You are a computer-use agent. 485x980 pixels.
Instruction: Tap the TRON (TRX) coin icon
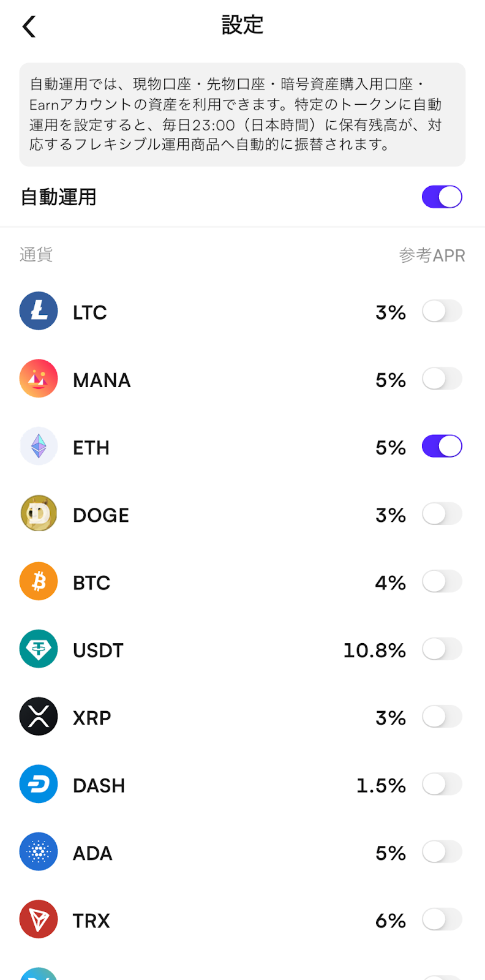(x=39, y=919)
